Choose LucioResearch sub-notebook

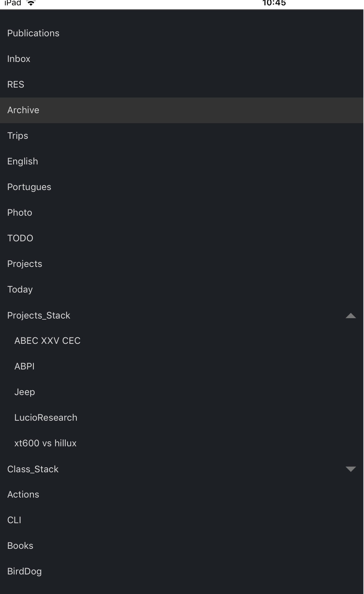click(46, 417)
